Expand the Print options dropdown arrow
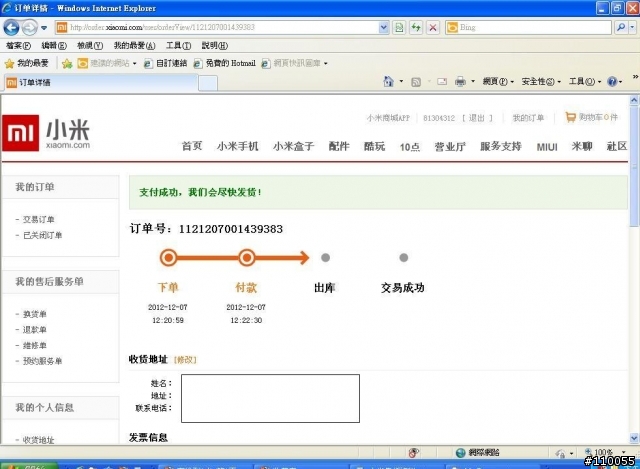This screenshot has height=469, width=640. tap(473, 82)
